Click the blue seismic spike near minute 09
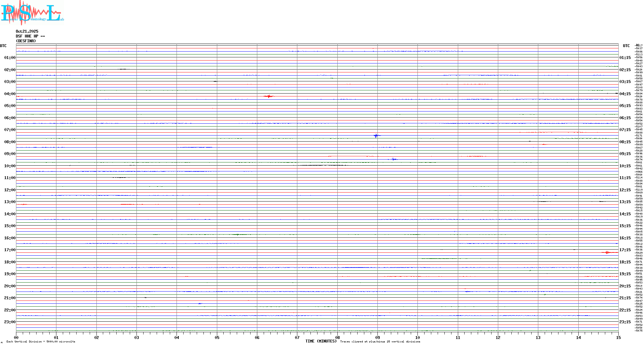 376,136
